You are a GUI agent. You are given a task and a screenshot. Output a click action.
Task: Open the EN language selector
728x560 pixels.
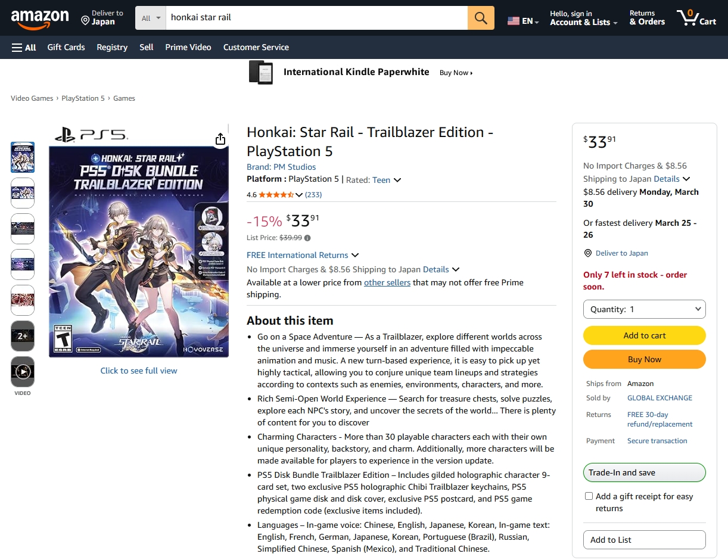tap(523, 21)
